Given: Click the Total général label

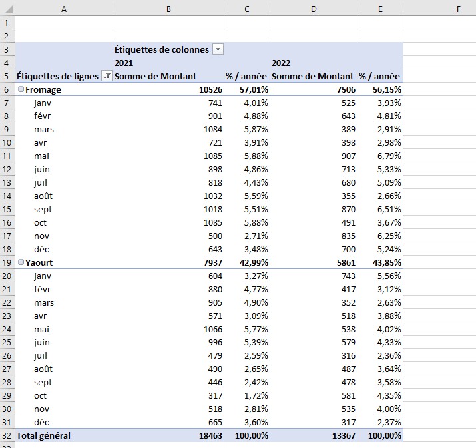Looking at the screenshot, I should (43, 435).
